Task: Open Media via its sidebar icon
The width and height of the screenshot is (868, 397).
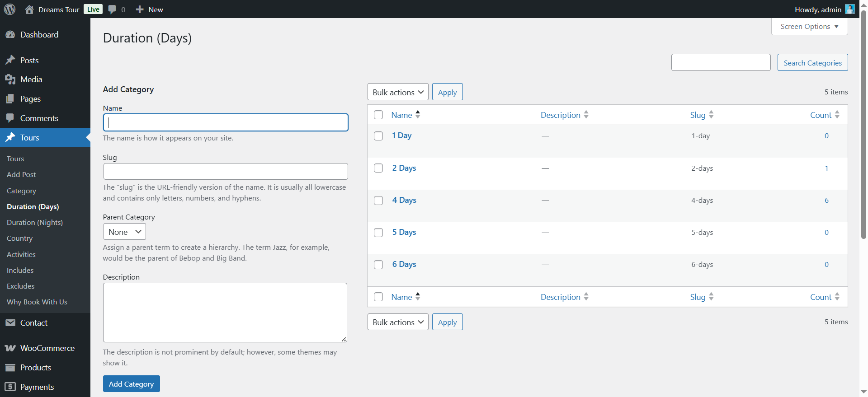Action: click(10, 79)
